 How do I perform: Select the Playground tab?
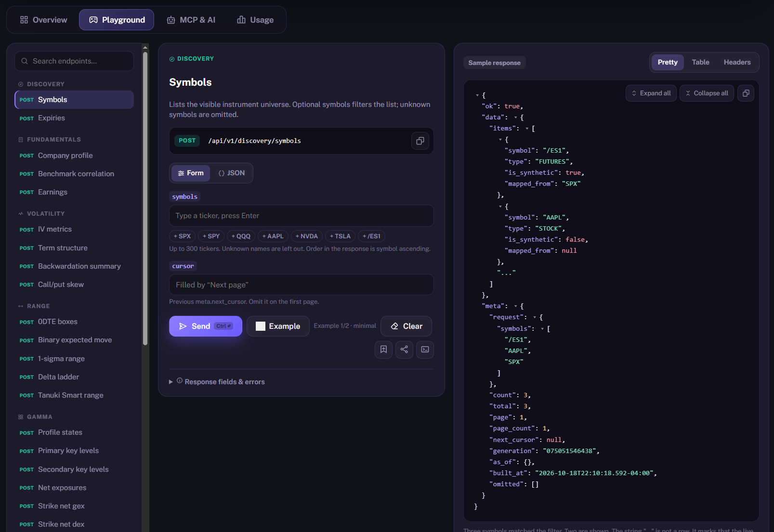117,20
